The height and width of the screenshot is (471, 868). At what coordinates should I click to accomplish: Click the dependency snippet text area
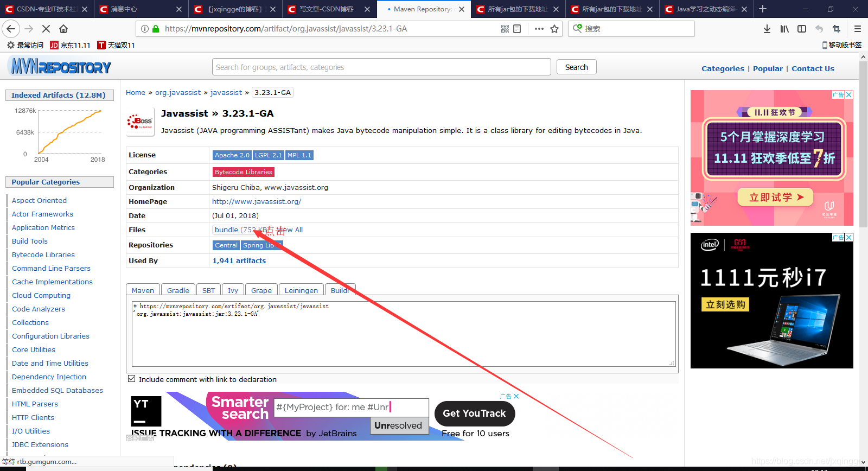[x=404, y=334]
